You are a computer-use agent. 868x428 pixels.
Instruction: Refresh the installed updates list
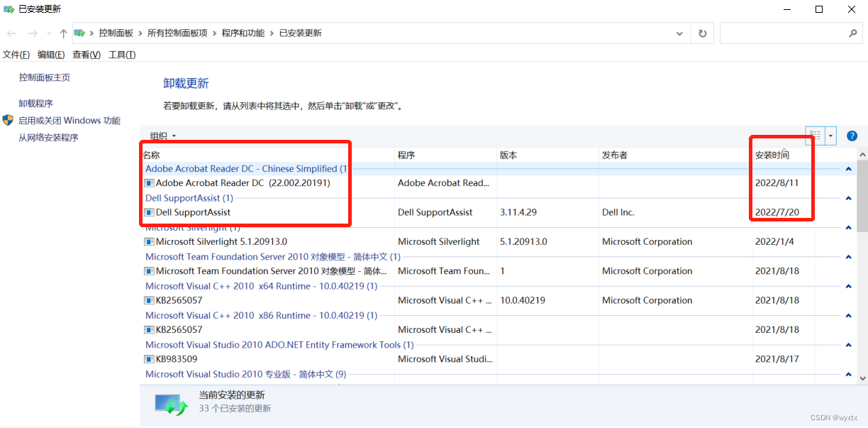[x=702, y=33]
